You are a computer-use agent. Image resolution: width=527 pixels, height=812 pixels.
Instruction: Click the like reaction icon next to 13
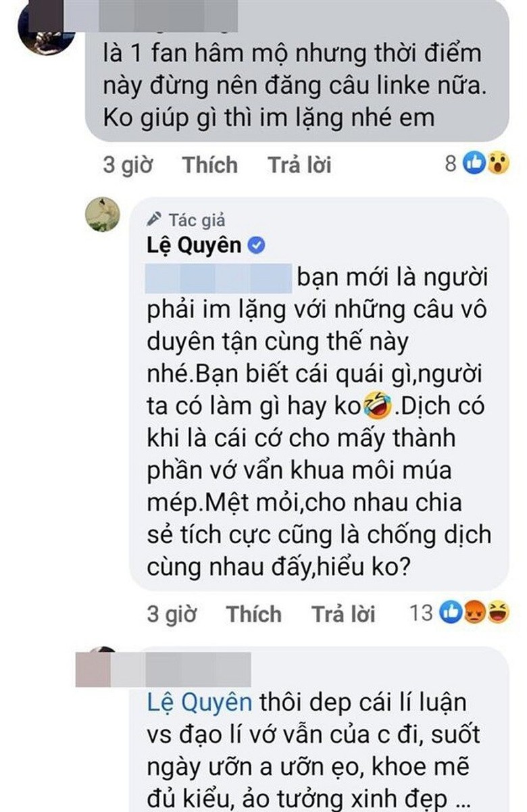tap(450, 613)
